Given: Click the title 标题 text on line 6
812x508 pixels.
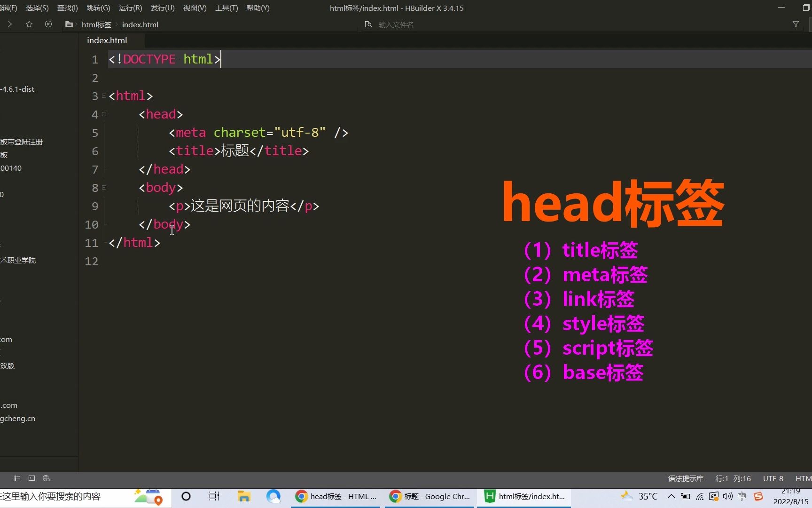Looking at the screenshot, I should coord(239,151).
